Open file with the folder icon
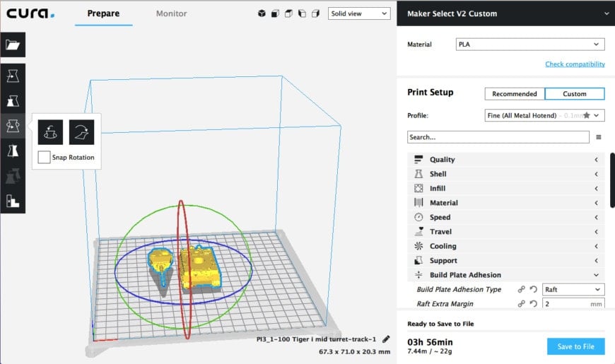The image size is (615, 364). click(x=13, y=45)
